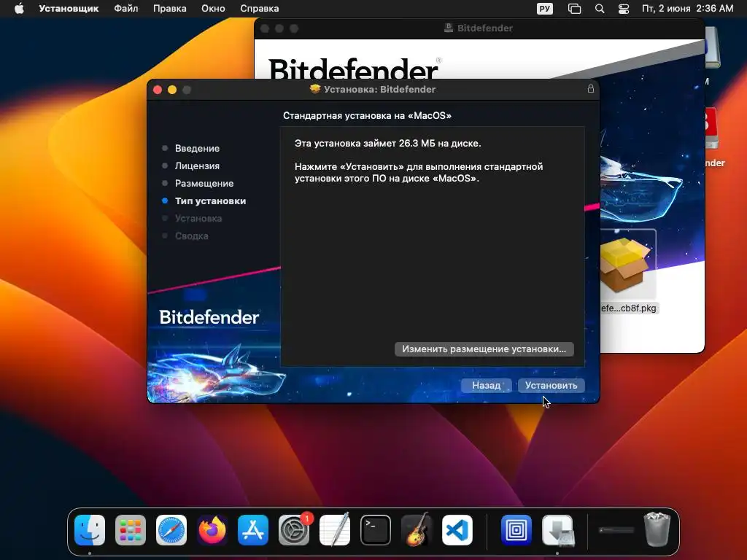This screenshot has width=747, height=560.
Task: Open the Установщик menu
Action: (x=69, y=9)
